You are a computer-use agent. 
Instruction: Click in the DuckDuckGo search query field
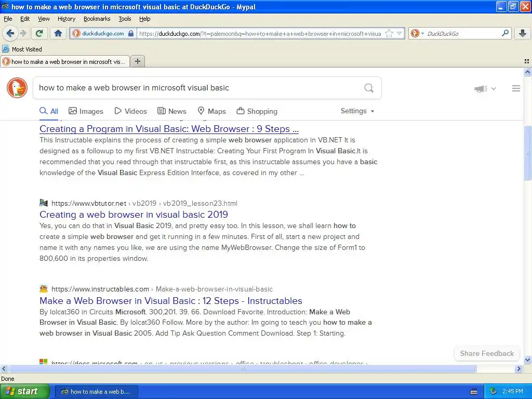pos(198,88)
